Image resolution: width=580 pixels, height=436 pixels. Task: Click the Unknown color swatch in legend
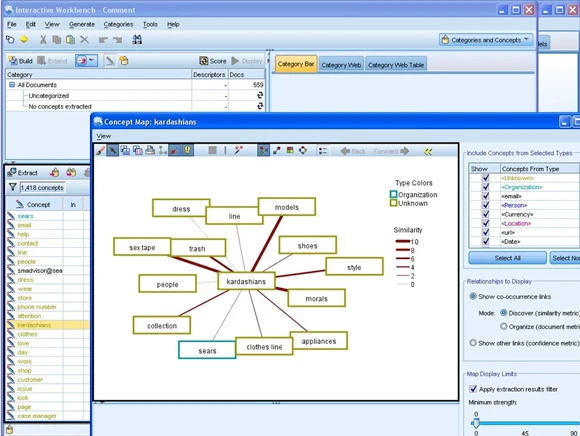pos(393,203)
